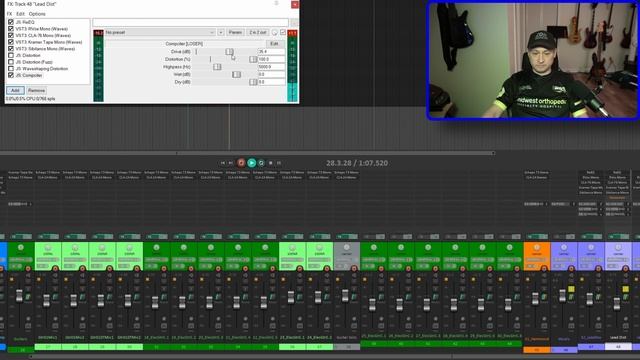Click the arrange view horizontal scrollbar
Viewport: 640px width, 360px height.
coord(335,153)
